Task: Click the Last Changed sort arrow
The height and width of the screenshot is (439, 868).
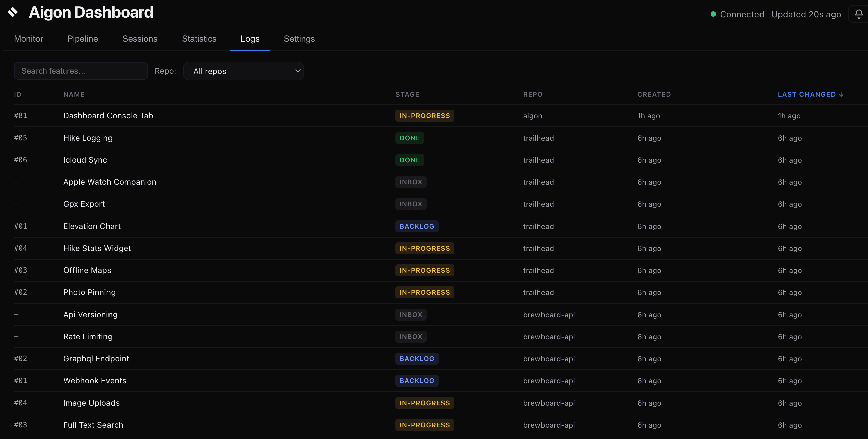Action: (x=841, y=95)
